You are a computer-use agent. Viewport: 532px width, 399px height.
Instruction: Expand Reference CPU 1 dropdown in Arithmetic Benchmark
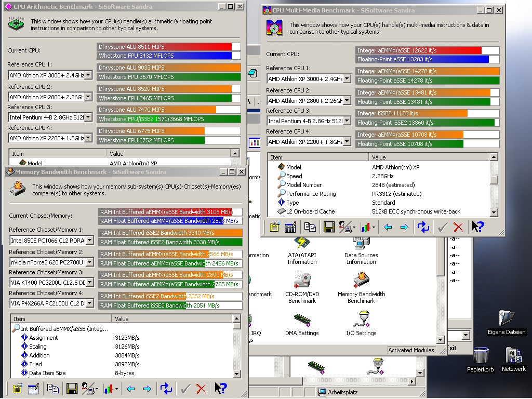pyautogui.click(x=88, y=75)
